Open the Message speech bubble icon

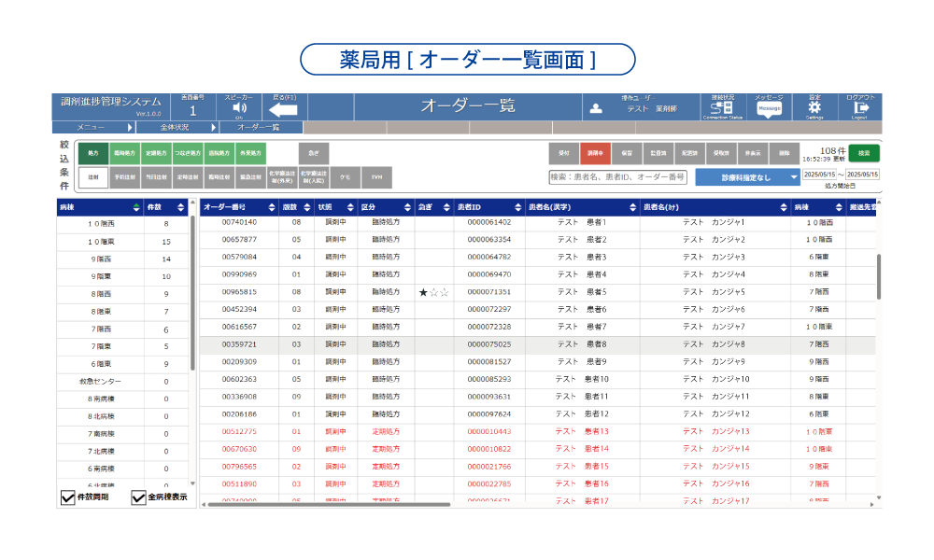click(769, 109)
